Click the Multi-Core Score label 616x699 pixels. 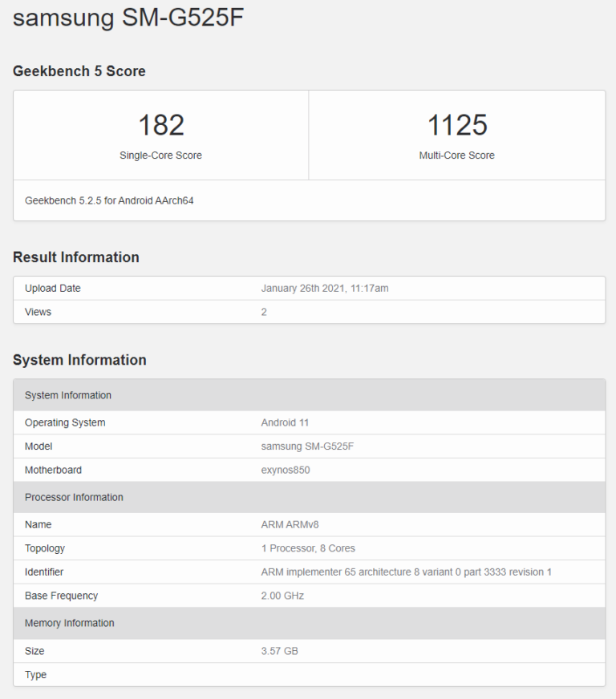(456, 156)
